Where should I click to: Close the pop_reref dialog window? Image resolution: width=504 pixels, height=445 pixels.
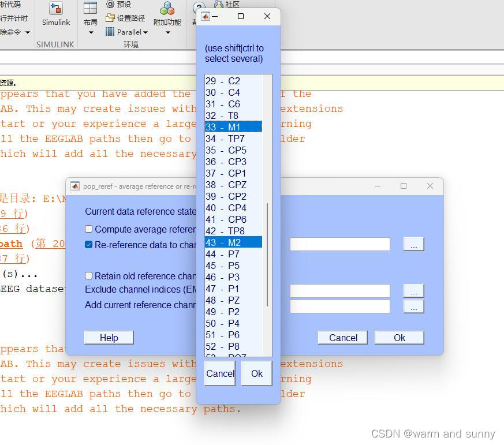[430, 186]
